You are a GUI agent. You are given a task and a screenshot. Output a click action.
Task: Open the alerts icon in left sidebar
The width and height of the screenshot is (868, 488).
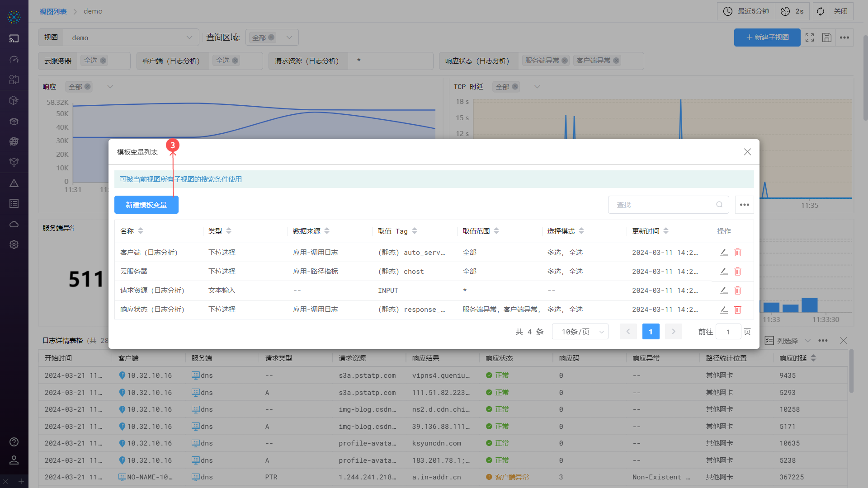tap(14, 183)
